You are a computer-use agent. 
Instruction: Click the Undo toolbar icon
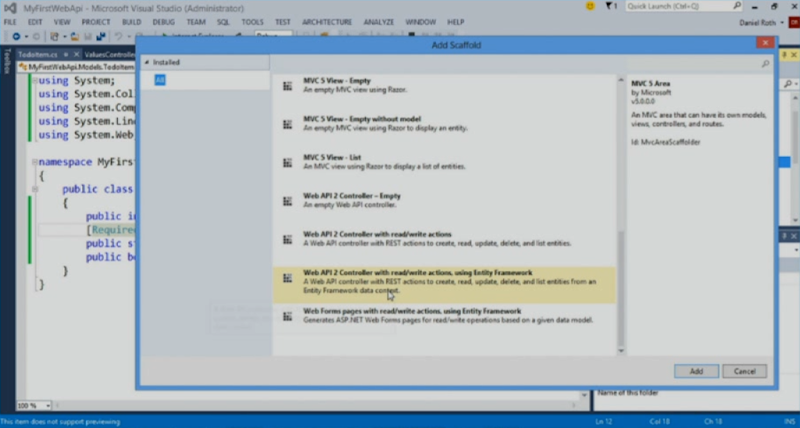[x=118, y=36]
